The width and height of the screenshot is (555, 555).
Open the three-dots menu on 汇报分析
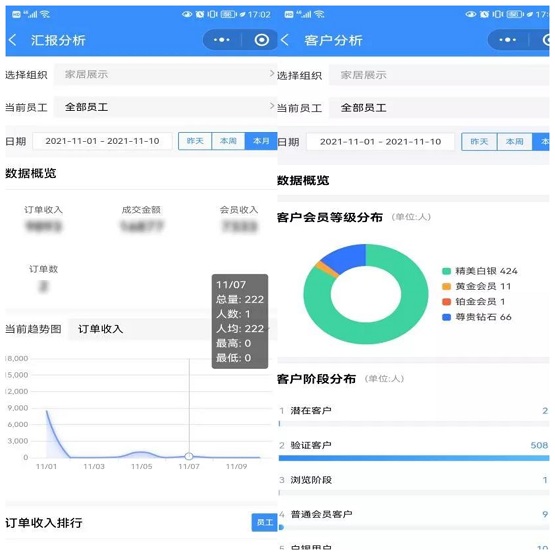coord(222,40)
